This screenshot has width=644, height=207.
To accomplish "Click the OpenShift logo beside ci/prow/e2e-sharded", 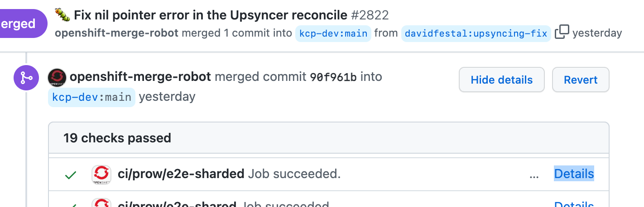I will tap(101, 174).
